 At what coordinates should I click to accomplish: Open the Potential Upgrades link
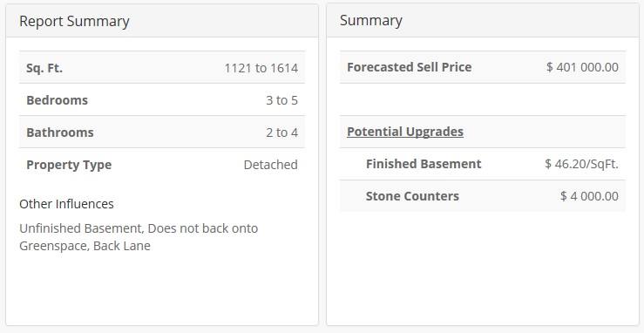[x=405, y=132]
